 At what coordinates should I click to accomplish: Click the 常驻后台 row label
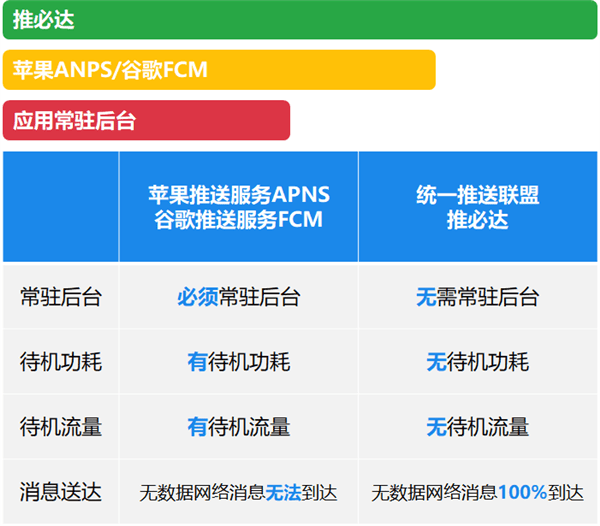pyautogui.click(x=61, y=297)
